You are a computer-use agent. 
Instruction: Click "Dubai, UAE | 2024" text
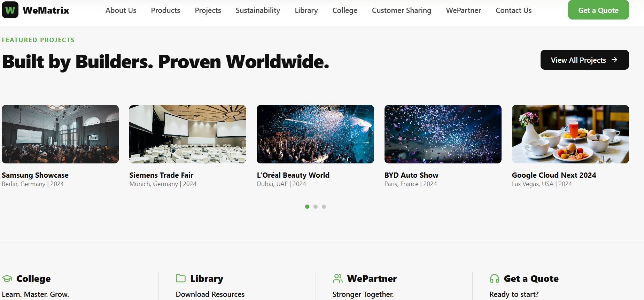(x=281, y=184)
